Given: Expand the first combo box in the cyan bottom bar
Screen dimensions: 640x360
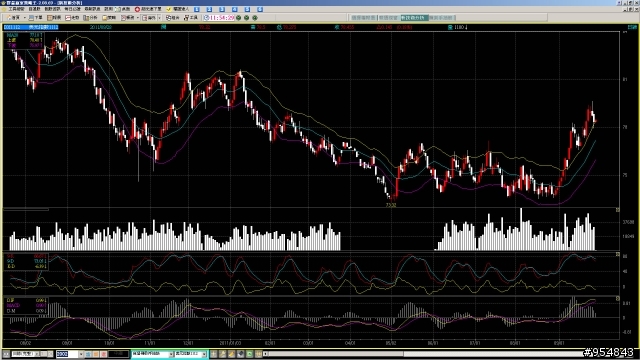Looking at the screenshot, I should click(x=171, y=354).
